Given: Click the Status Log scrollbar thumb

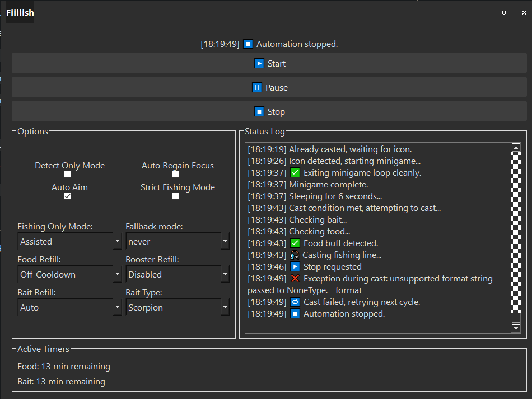Looking at the screenshot, I should click(516, 318).
